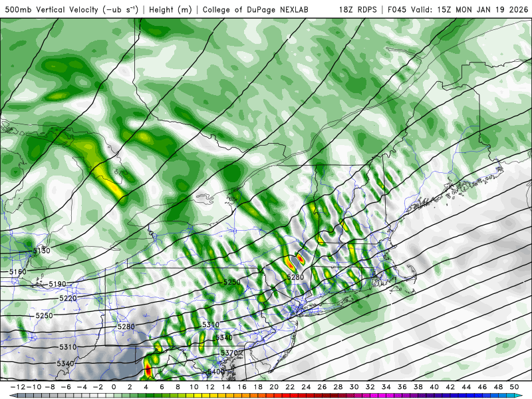Click the 6 value on the color scale
This screenshot has width=532, height=399.
[162, 387]
